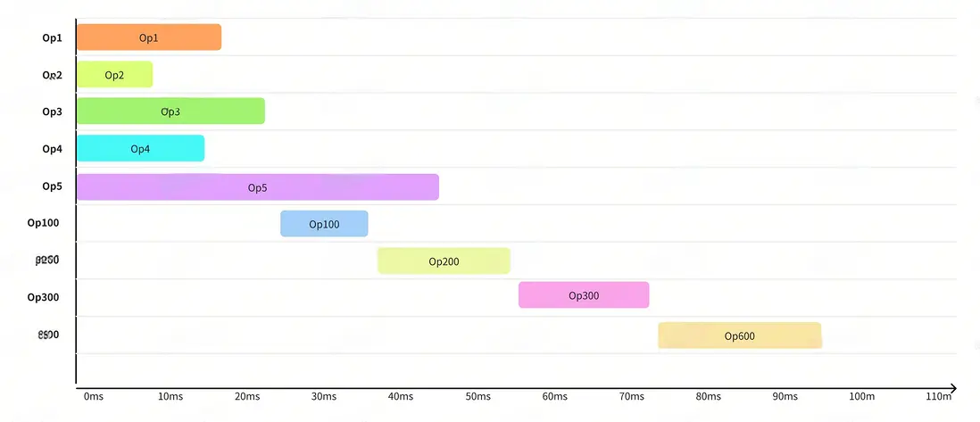This screenshot has width=980, height=422.
Task: Click the 40ms tick on time axis
Action: click(x=401, y=396)
